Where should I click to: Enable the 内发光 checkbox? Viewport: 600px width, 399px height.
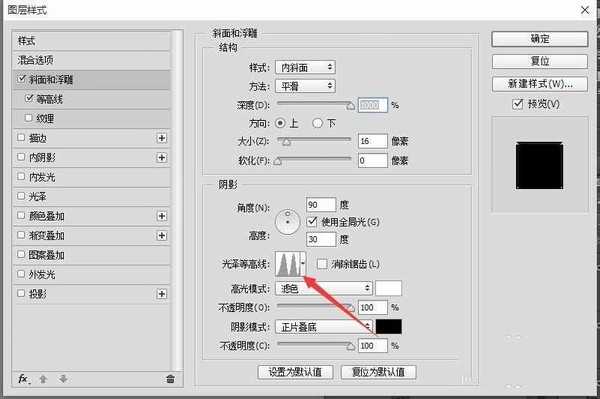click(21, 176)
